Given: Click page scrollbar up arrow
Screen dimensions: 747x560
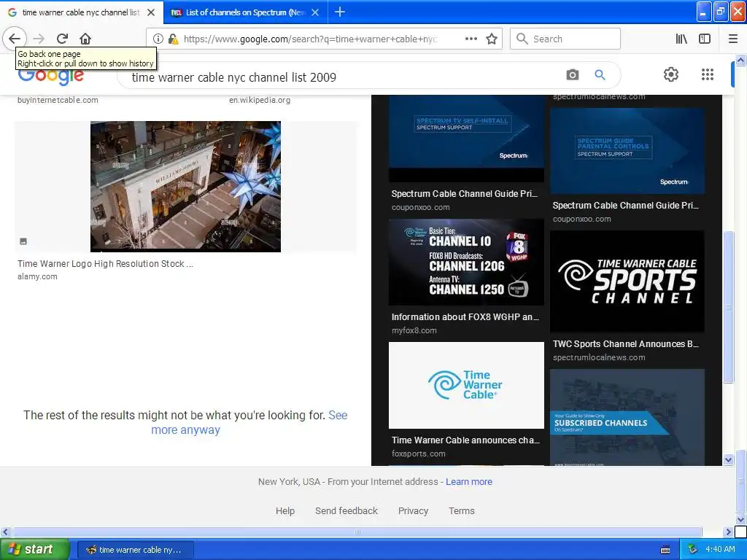Looking at the screenshot, I should coord(741,60).
